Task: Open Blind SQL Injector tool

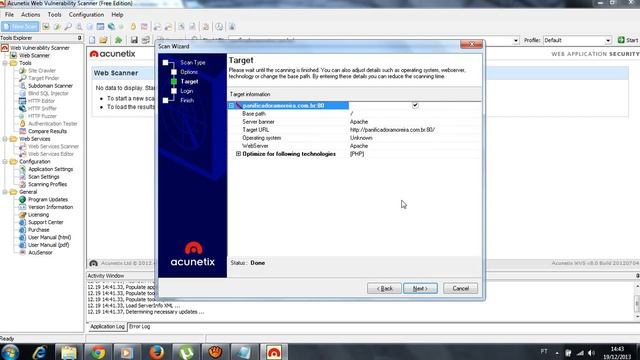Action: (48, 93)
